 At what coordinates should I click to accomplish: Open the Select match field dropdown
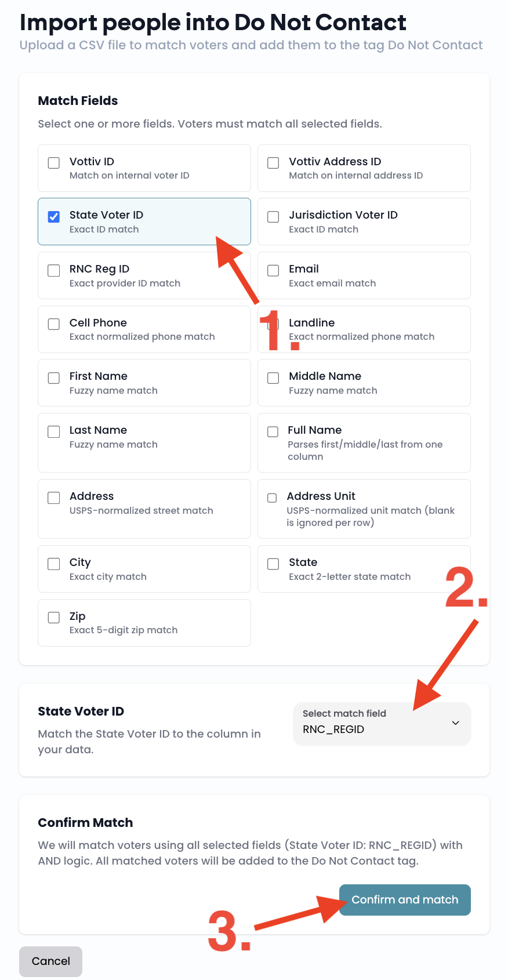click(382, 723)
